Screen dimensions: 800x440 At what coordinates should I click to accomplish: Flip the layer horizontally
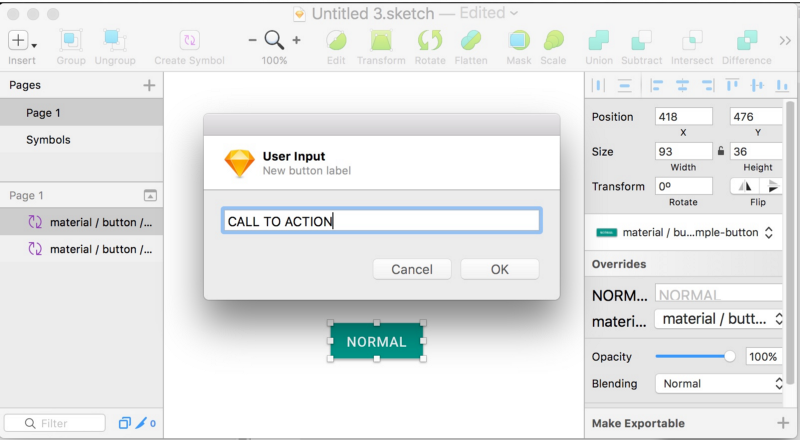(x=743, y=186)
